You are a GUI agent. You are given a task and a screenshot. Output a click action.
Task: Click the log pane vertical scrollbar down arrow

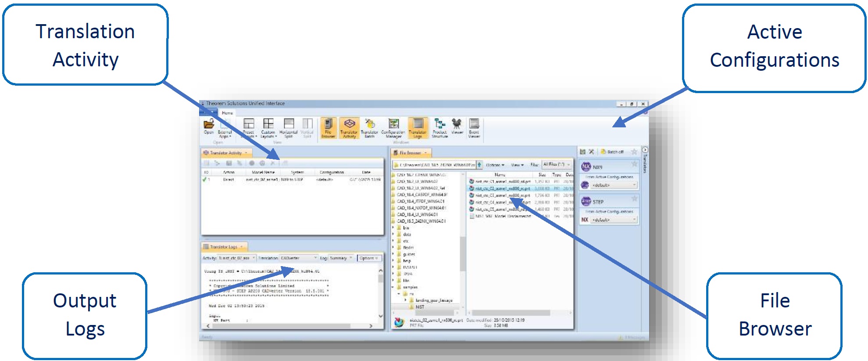coord(380,316)
